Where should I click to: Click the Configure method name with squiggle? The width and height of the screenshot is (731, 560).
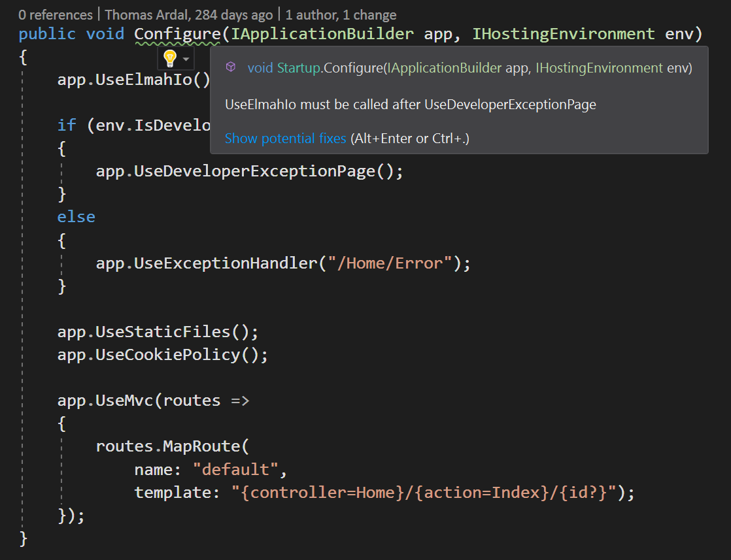click(x=177, y=34)
